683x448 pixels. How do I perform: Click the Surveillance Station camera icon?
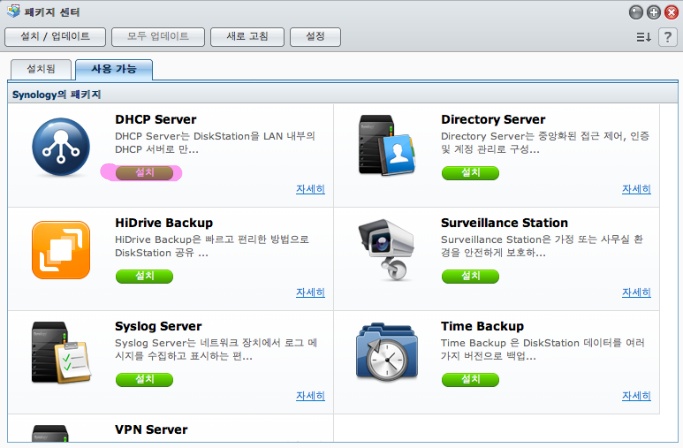coord(386,250)
